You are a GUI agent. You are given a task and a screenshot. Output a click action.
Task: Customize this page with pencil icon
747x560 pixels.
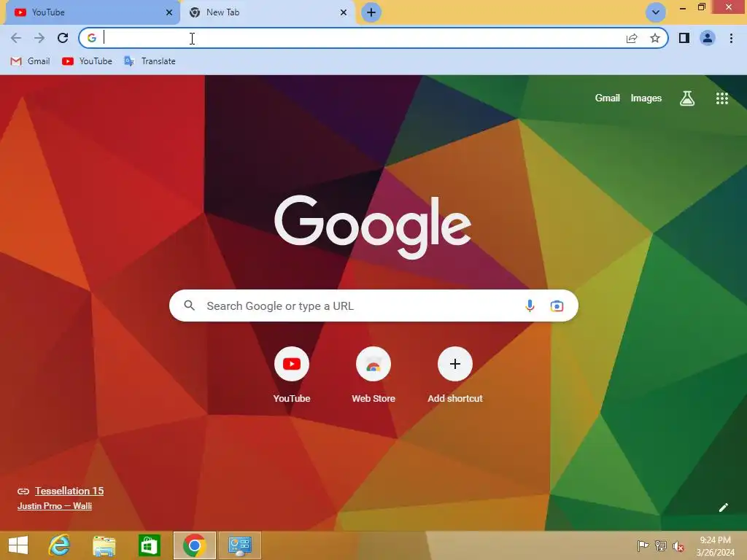723,507
